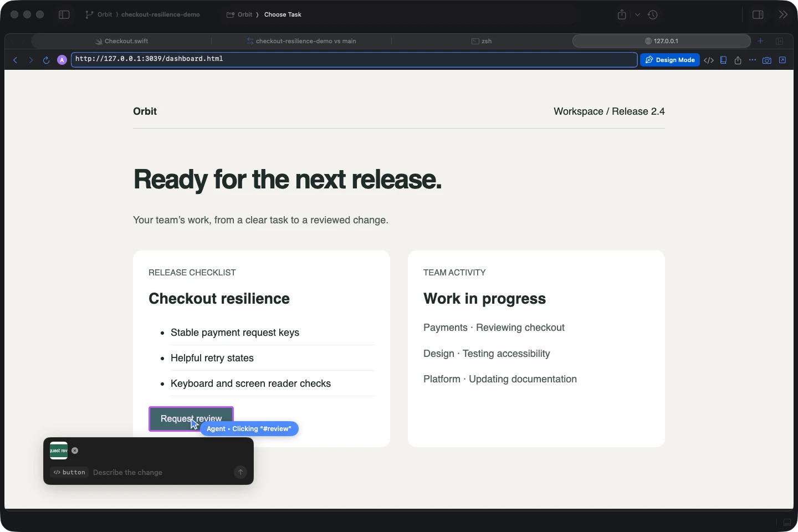Toggle the right inspector panel icon
Image resolution: width=798 pixels, height=532 pixels.
click(758, 14)
